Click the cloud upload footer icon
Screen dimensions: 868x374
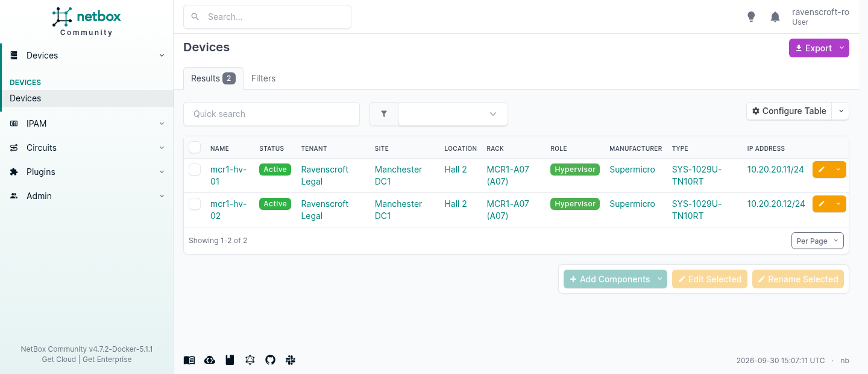pos(210,360)
